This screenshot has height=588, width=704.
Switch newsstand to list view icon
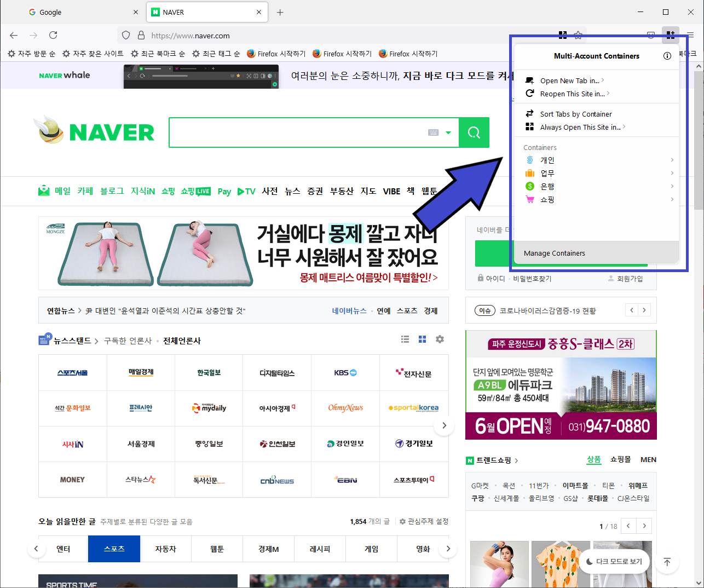click(x=405, y=339)
